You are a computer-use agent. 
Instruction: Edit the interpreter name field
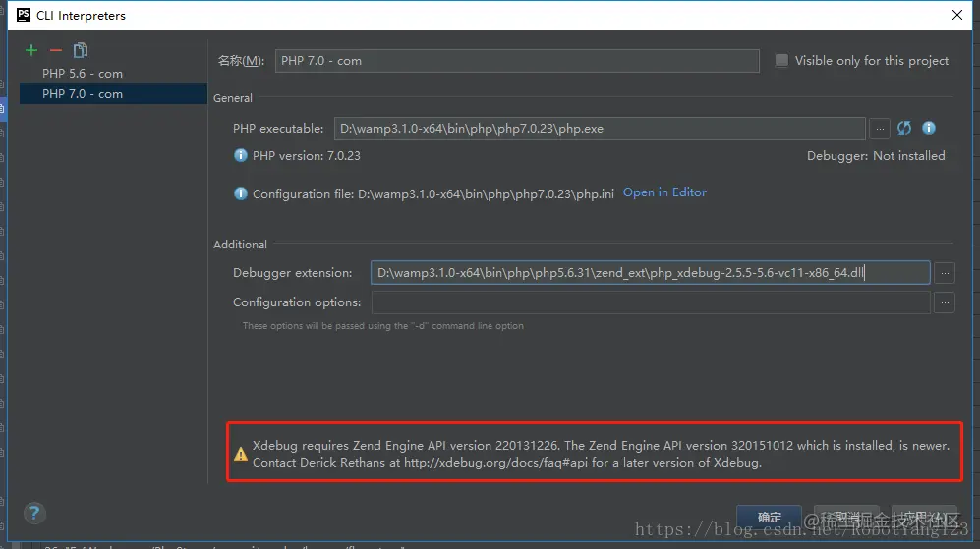click(517, 61)
